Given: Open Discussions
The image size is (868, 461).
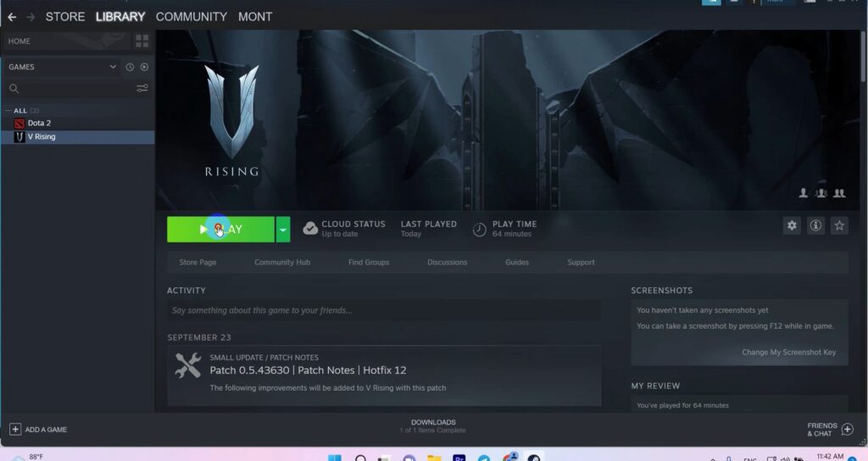Looking at the screenshot, I should pos(448,263).
